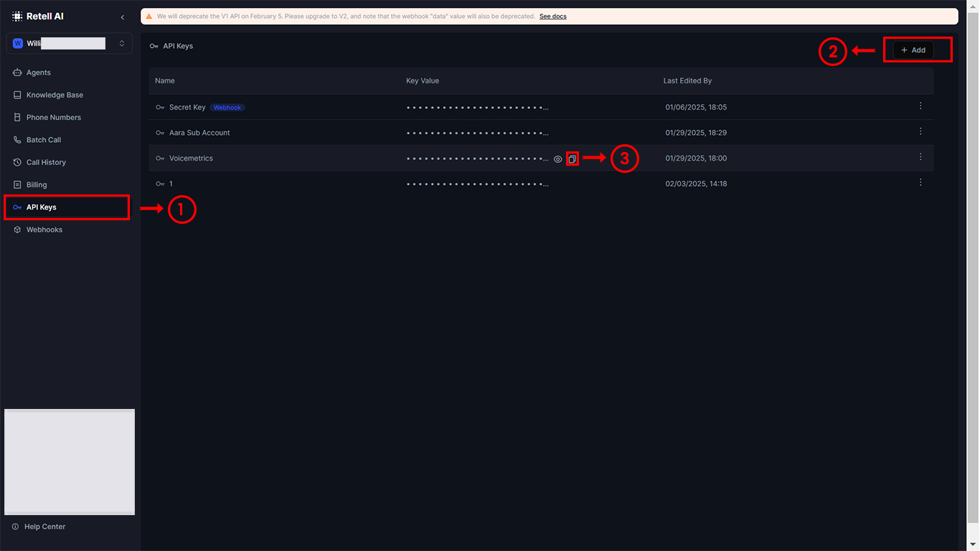Click key icon beside Voicemetrics name

[x=160, y=159]
